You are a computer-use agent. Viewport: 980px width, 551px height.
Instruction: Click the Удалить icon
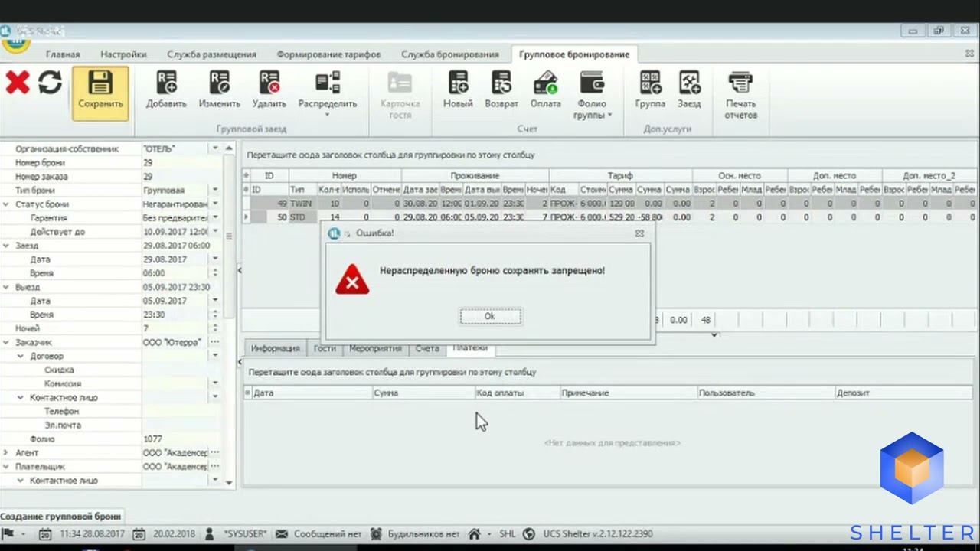269,83
